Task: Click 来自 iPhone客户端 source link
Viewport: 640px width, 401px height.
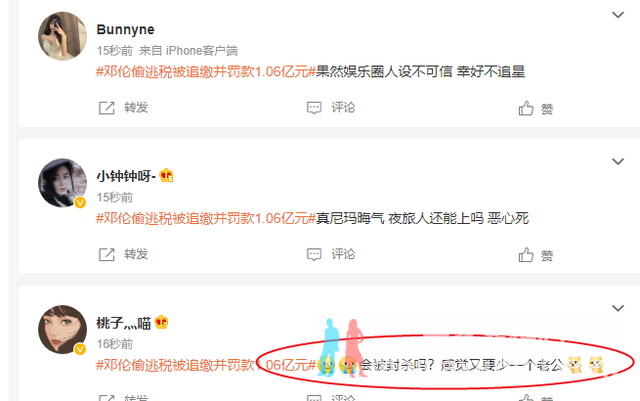Action: click(189, 51)
